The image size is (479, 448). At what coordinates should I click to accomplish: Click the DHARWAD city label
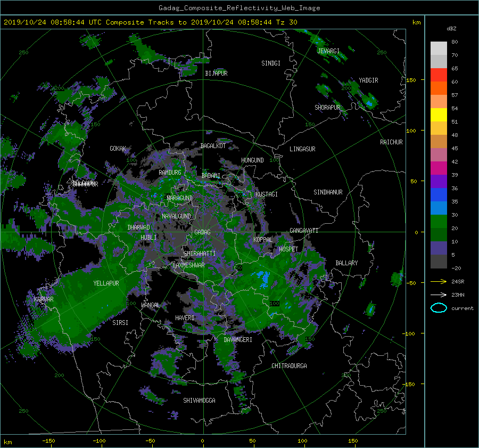[139, 227]
